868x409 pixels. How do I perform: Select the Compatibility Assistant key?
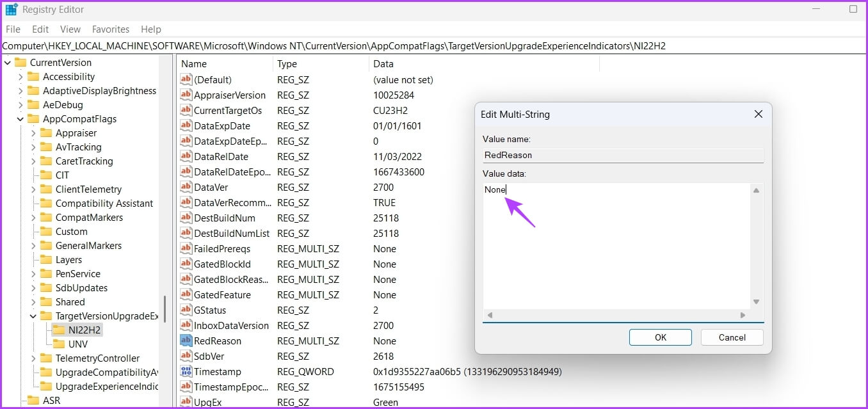coord(104,204)
